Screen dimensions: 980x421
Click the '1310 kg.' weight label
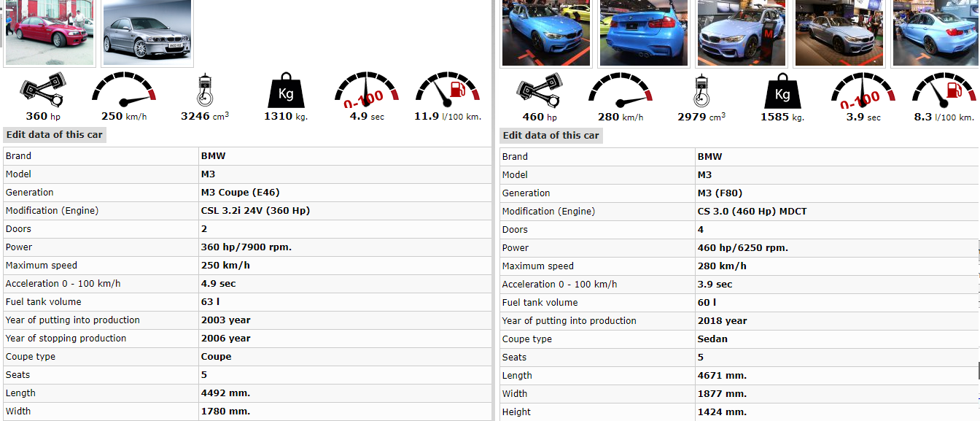(286, 116)
